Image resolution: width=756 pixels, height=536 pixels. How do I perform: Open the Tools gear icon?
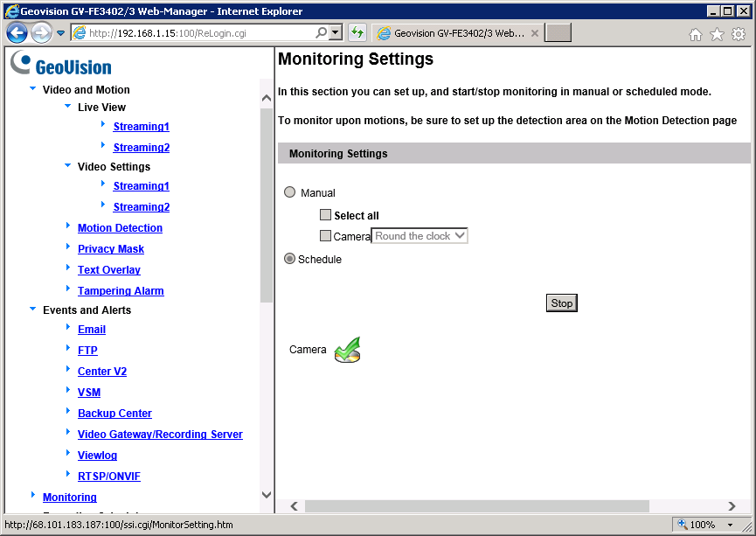coord(739,34)
